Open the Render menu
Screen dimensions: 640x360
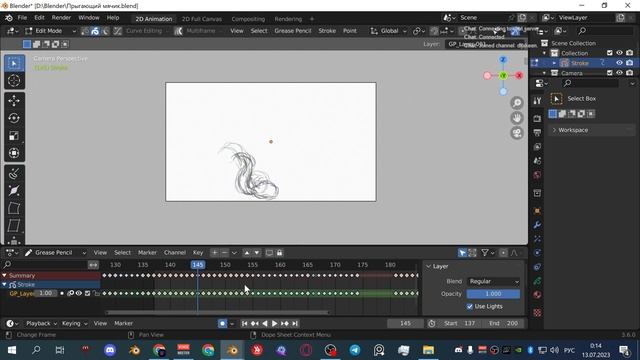[x=61, y=18]
